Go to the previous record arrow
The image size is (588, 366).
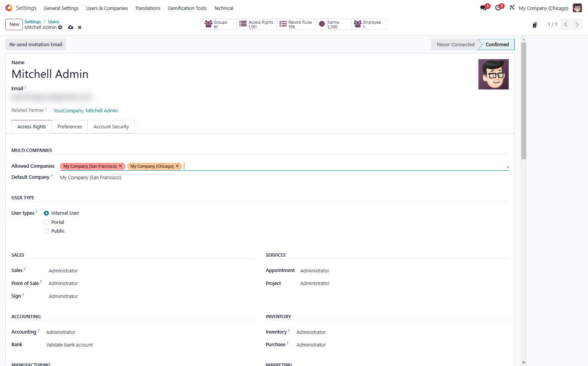click(x=566, y=24)
